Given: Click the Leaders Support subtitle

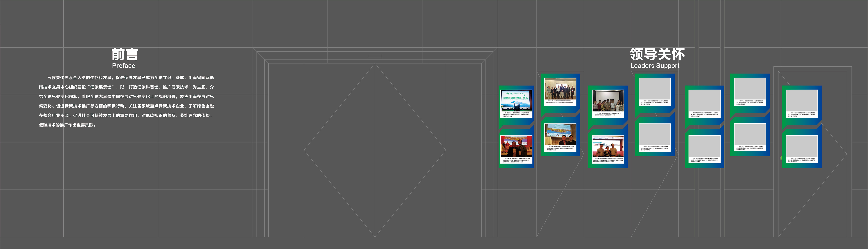Looking at the screenshot, I should point(655,66).
